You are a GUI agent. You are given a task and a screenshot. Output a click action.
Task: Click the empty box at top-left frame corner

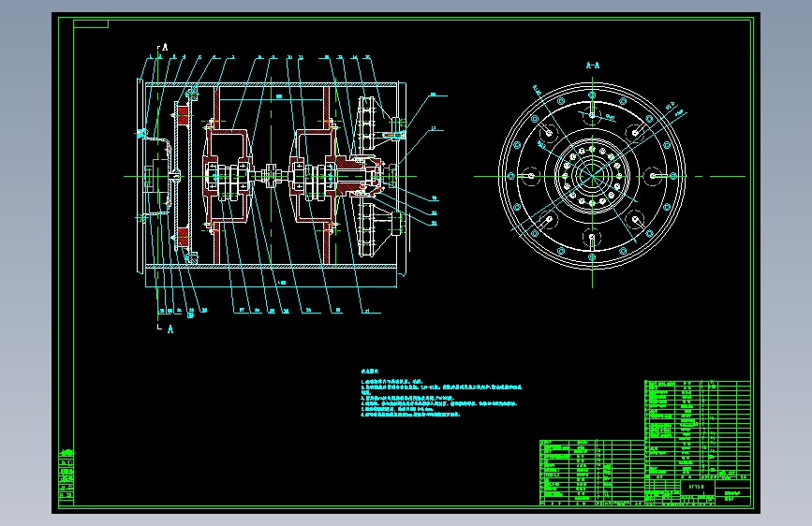(91, 23)
